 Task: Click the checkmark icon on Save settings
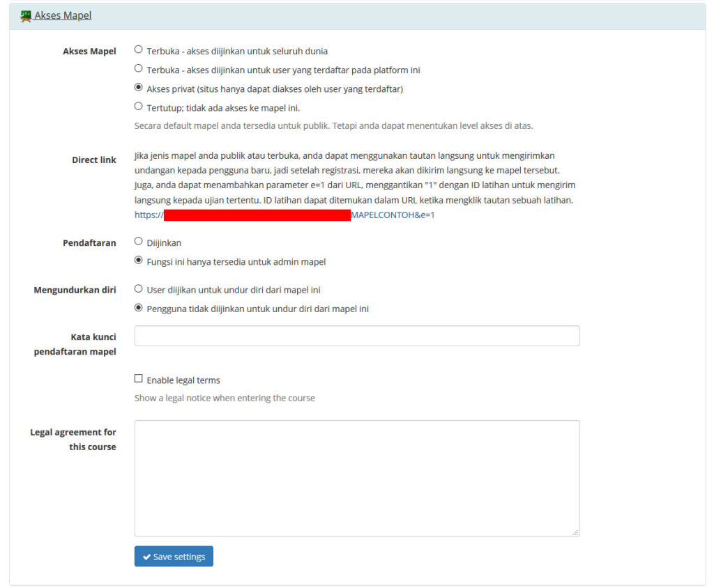click(x=148, y=556)
